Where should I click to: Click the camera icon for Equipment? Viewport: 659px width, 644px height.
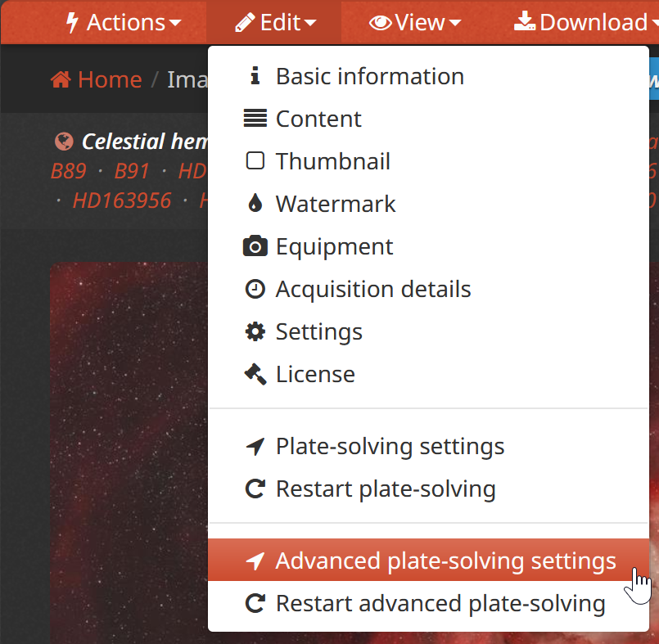pyautogui.click(x=255, y=246)
